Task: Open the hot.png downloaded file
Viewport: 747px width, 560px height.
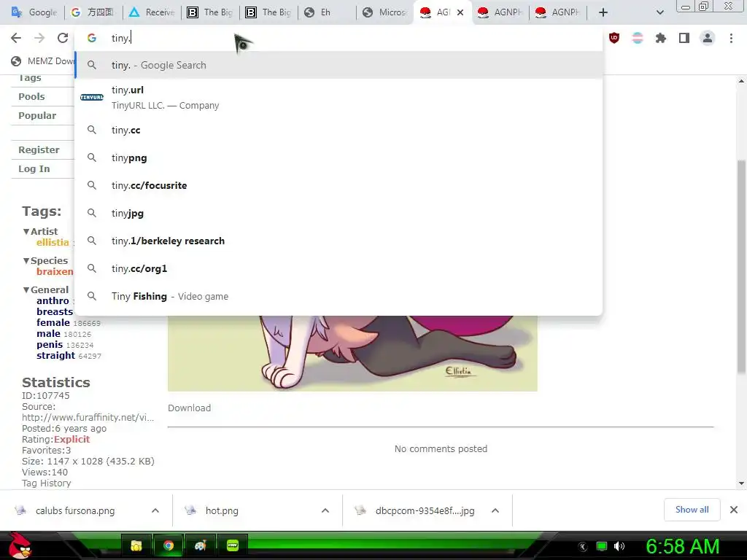Action: pyautogui.click(x=222, y=510)
